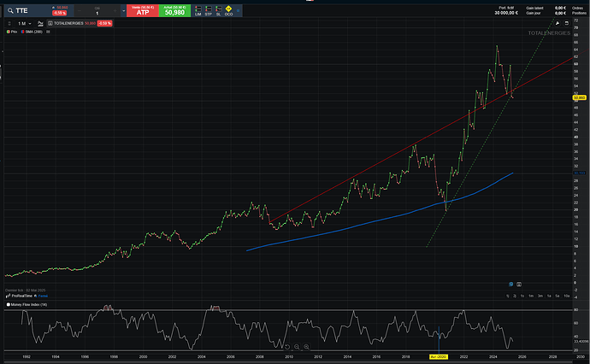This screenshot has width=590, height=364.
Task: Click the search magnifier next to TTE
Action: (10, 11)
